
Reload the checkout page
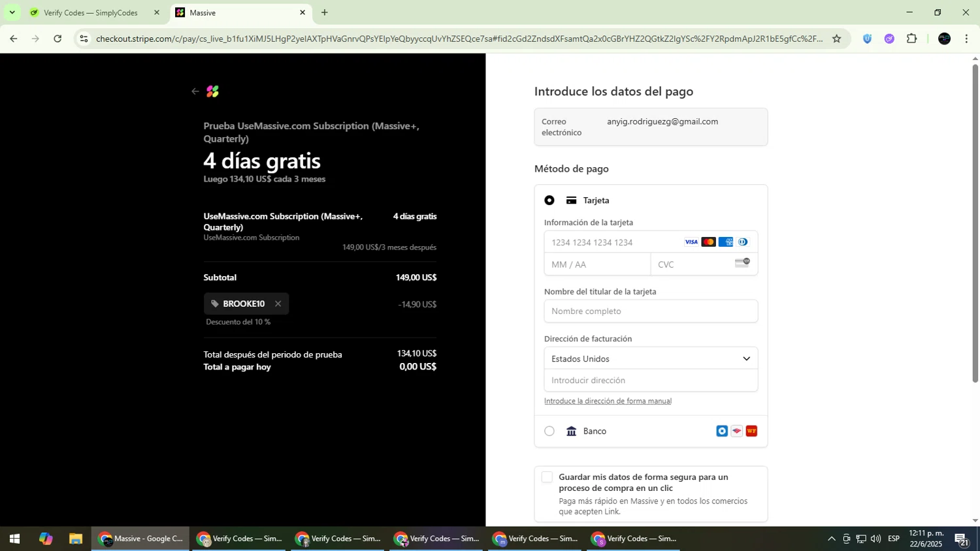pos(57,39)
